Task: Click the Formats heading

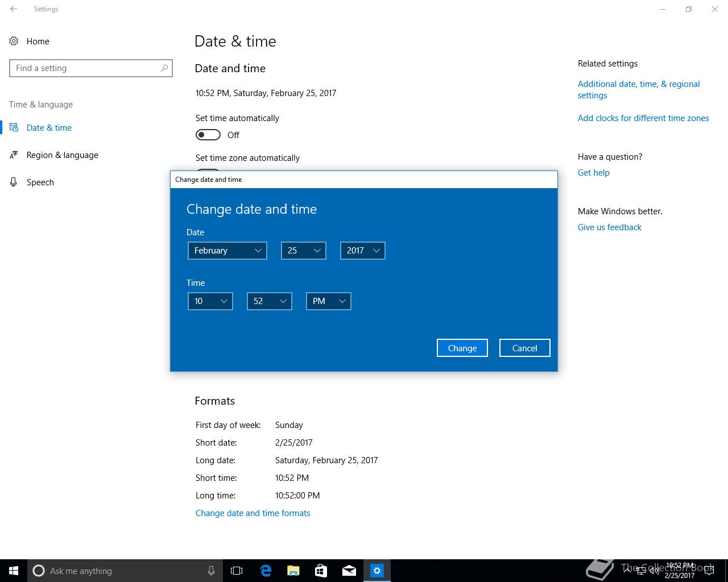Action: point(215,401)
